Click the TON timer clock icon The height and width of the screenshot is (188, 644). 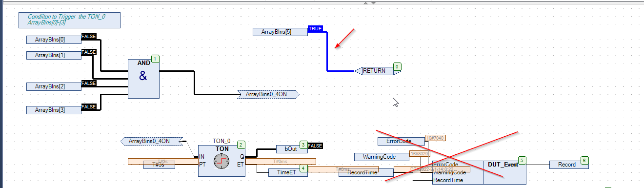point(221,161)
